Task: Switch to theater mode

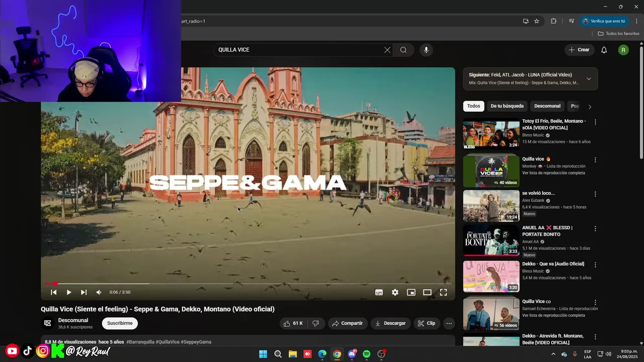Action: coord(427,292)
